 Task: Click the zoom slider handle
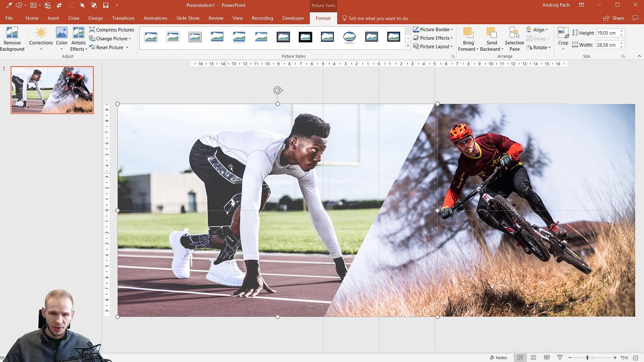point(587,357)
